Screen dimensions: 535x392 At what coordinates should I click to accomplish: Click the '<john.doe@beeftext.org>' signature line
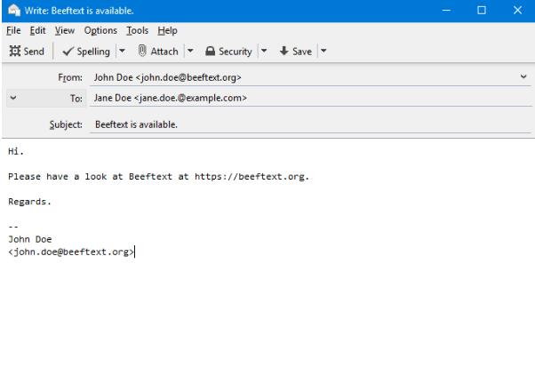[x=71, y=252]
